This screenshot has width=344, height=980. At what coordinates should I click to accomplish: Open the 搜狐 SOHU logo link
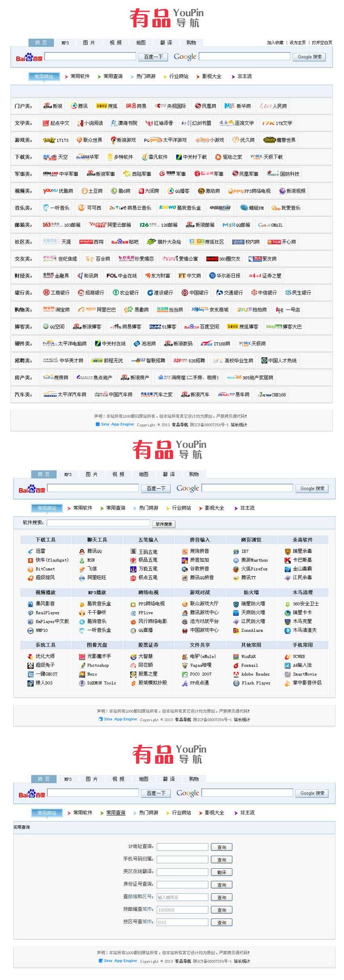pyautogui.click(x=102, y=106)
